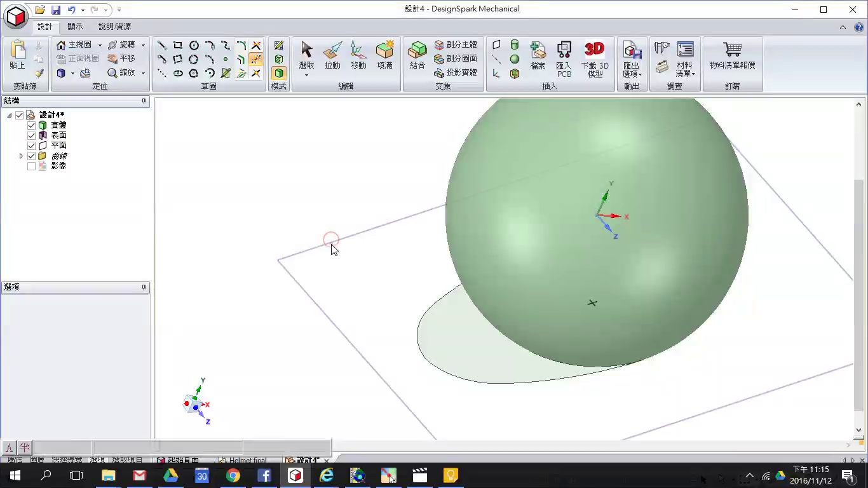Toggle the 設計4* root checkbox

pos(19,115)
